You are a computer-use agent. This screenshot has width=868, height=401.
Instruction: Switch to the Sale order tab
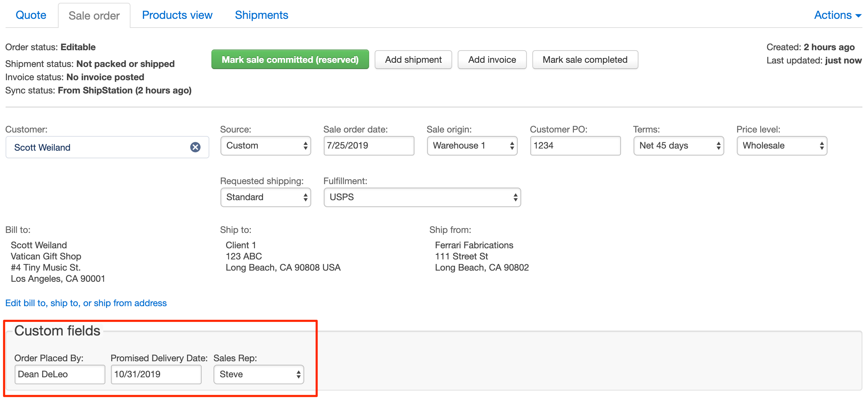pyautogui.click(x=94, y=16)
